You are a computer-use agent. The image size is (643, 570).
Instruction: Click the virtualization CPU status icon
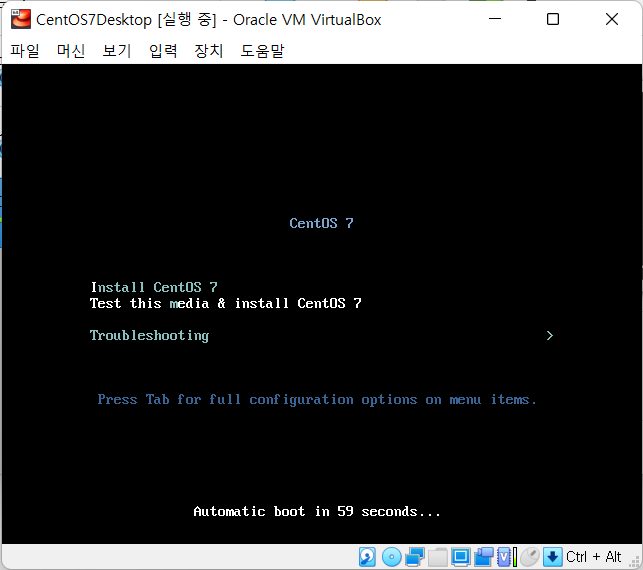pos(507,557)
